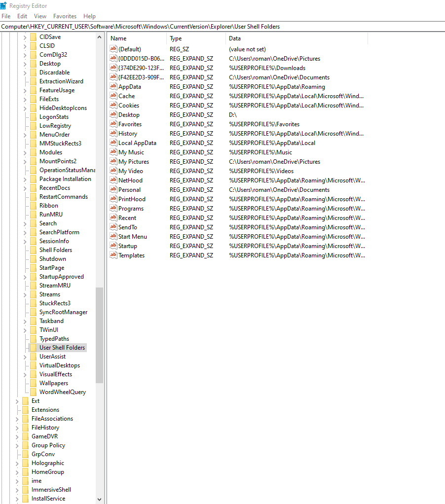Open the Edit menu
The width and height of the screenshot is (445, 504).
tap(22, 16)
